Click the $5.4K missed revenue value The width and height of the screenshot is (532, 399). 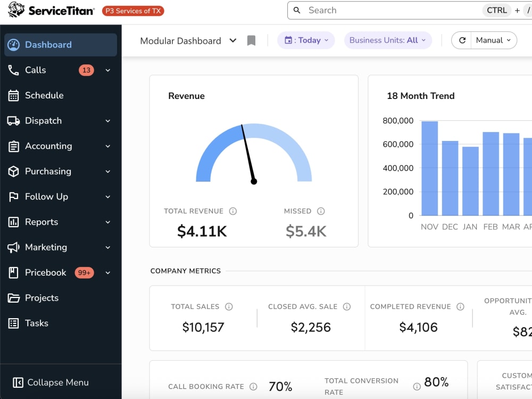[306, 231]
